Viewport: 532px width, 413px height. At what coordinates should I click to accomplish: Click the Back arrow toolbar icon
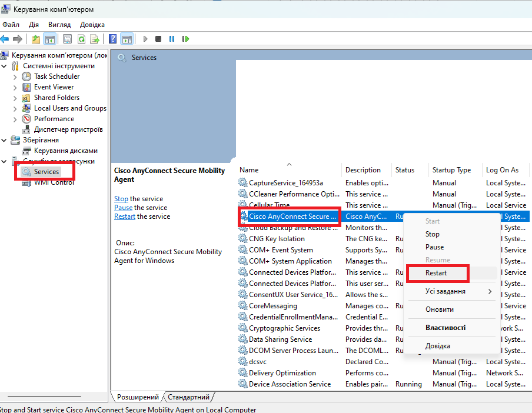click(x=4, y=39)
